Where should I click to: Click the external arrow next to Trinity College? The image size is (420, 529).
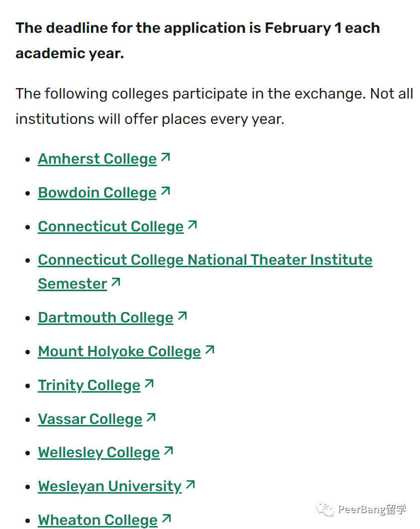click(x=149, y=384)
